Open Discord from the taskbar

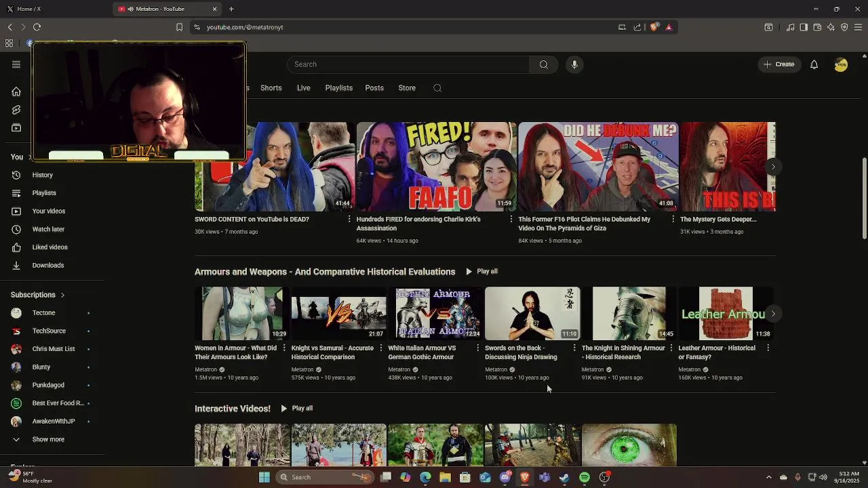505,477
